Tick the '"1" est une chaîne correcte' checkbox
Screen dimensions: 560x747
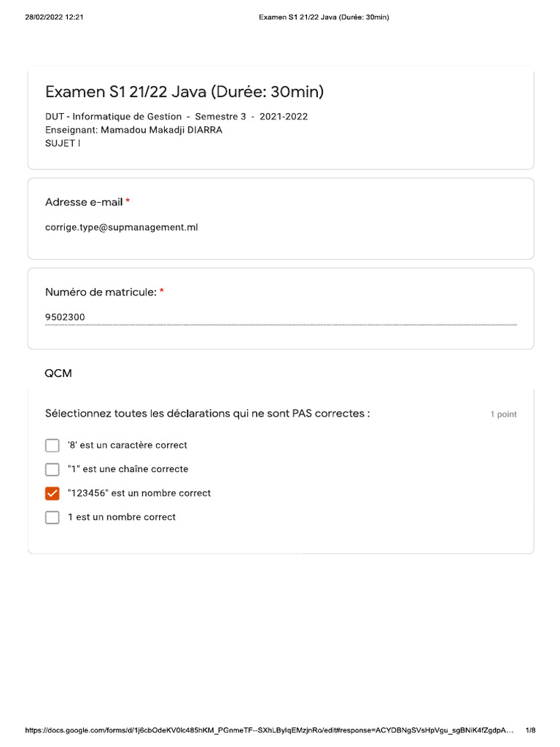pos(52,470)
